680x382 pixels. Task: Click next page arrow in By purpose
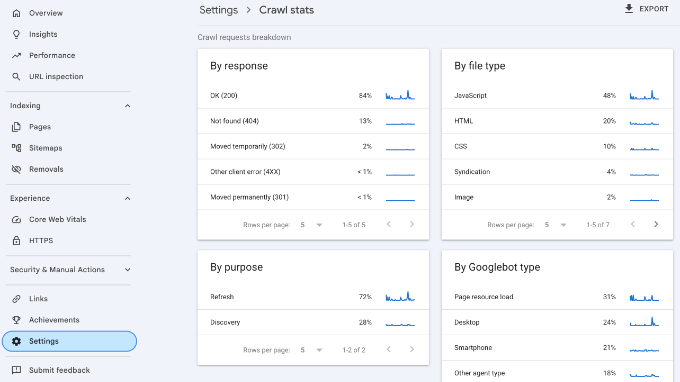pos(412,349)
